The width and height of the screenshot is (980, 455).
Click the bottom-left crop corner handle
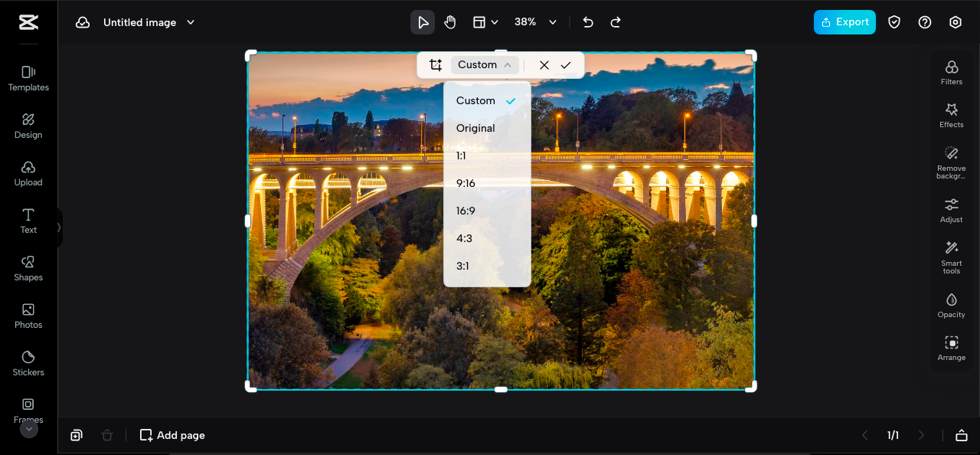(250, 387)
